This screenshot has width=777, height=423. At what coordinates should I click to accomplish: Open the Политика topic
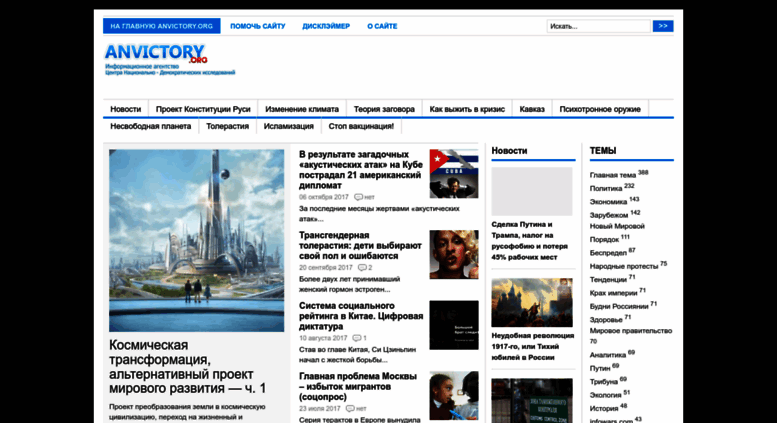pos(606,189)
